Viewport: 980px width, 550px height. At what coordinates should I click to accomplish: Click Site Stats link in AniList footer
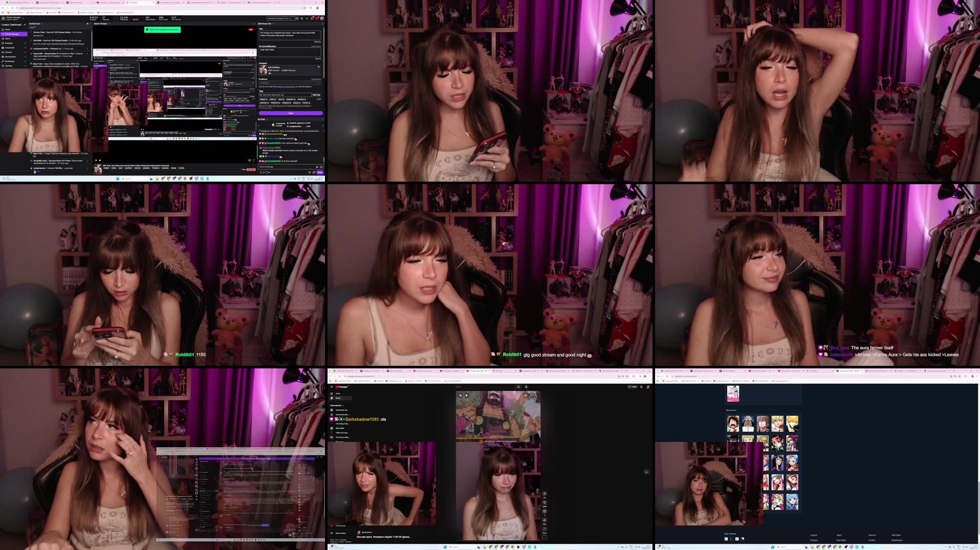point(841,540)
